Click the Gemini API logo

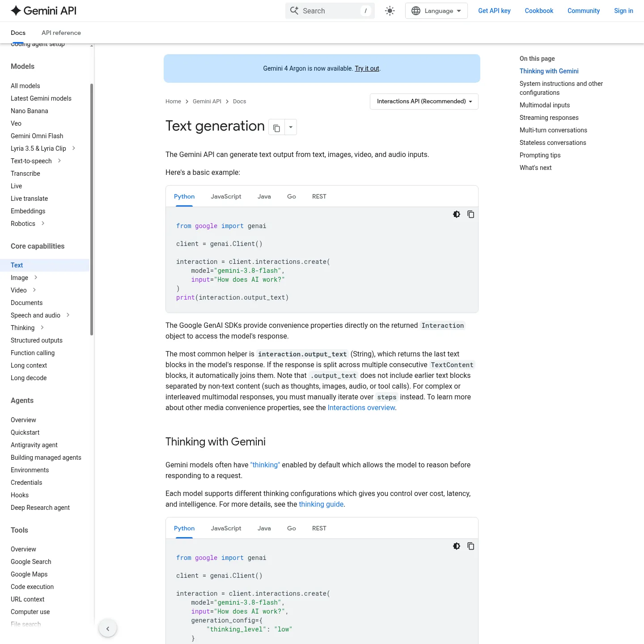[43, 11]
